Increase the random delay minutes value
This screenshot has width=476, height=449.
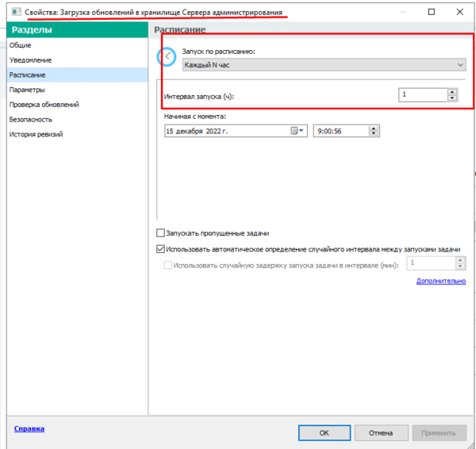[x=460, y=260]
